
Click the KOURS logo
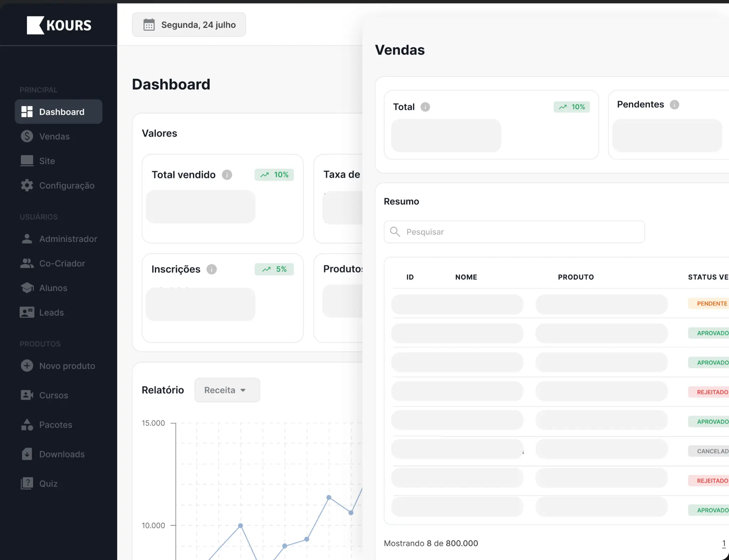59,25
